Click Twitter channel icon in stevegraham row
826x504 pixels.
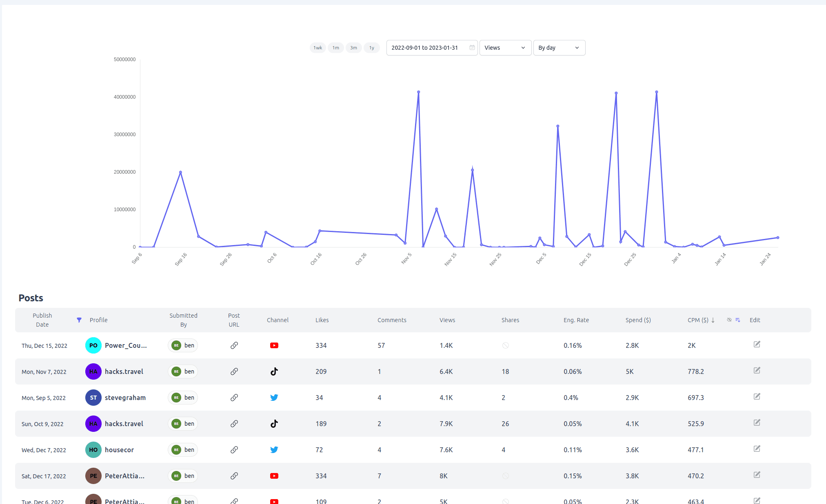click(274, 398)
